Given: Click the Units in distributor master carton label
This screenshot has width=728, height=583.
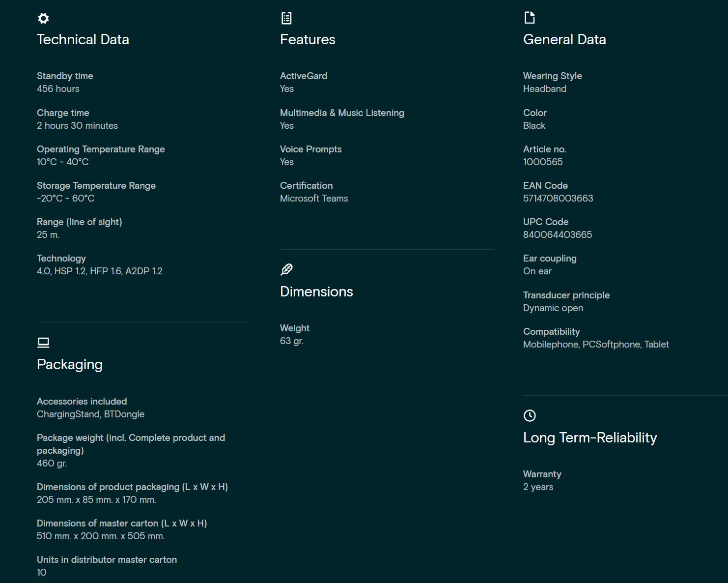Looking at the screenshot, I should (107, 560).
